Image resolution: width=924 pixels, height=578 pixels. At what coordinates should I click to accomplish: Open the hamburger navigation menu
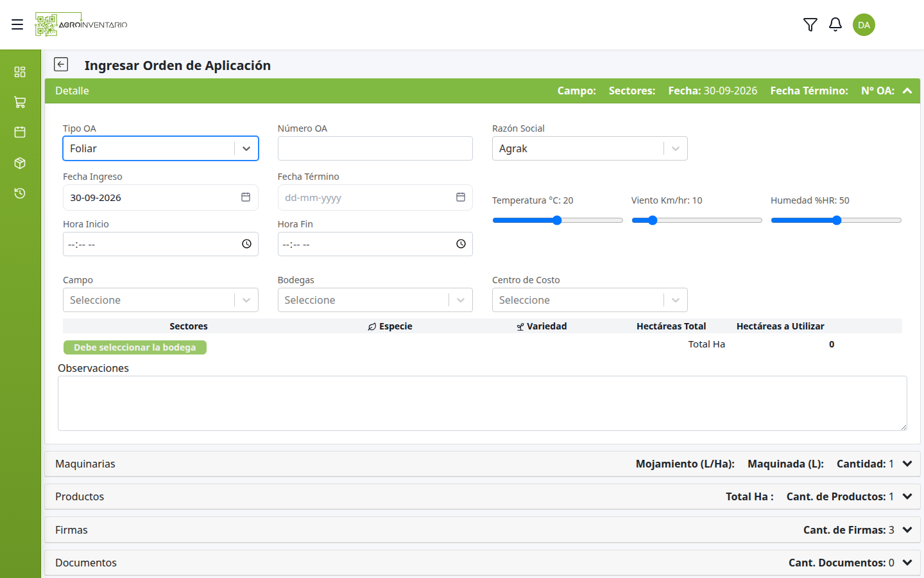tap(17, 24)
